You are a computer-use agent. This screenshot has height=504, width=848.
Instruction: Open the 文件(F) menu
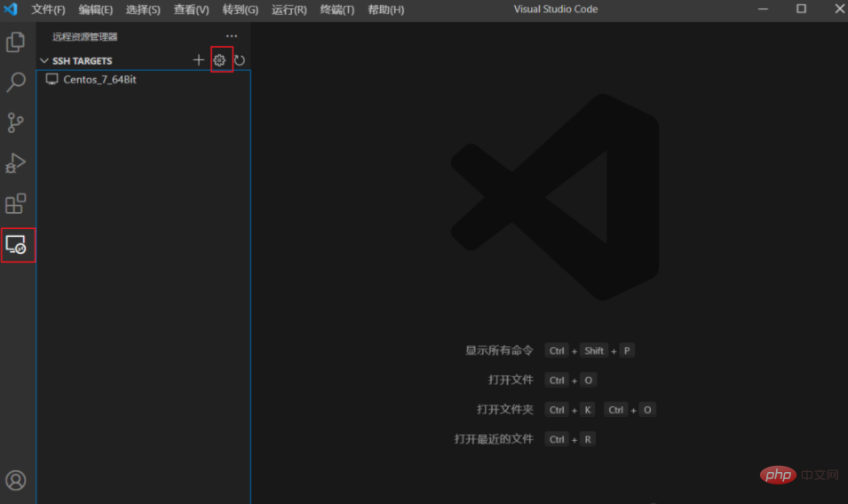pyautogui.click(x=48, y=10)
